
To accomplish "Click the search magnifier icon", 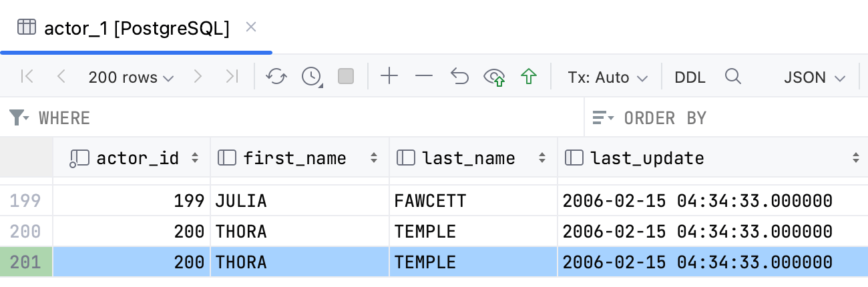I will (733, 77).
